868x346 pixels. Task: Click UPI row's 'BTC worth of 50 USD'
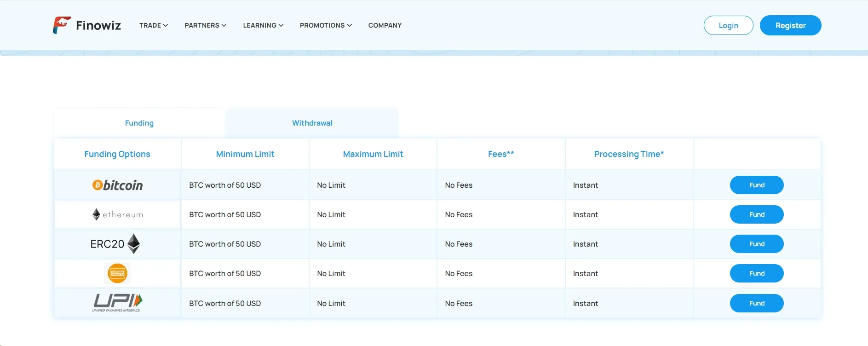click(x=225, y=303)
